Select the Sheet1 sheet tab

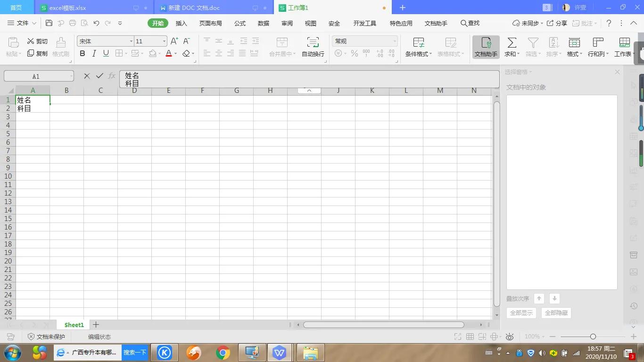point(74,325)
